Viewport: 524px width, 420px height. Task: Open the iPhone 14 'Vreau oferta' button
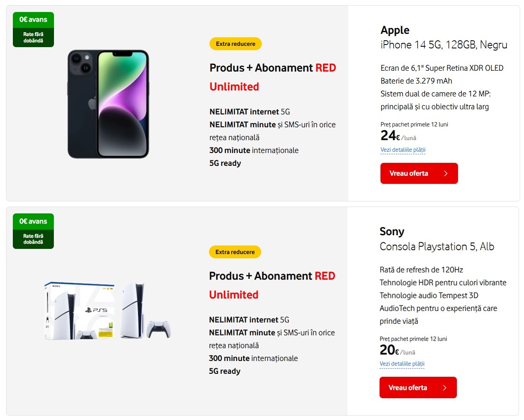419,174
